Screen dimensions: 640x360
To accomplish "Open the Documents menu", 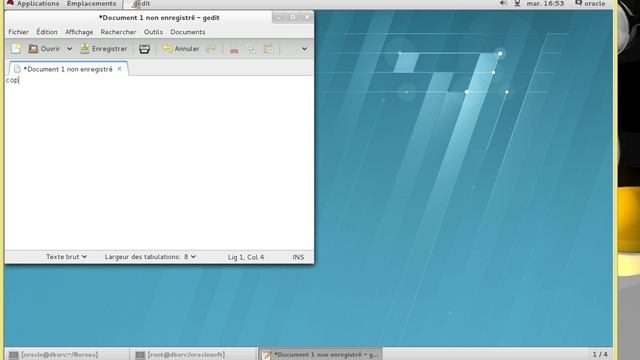I will [188, 32].
